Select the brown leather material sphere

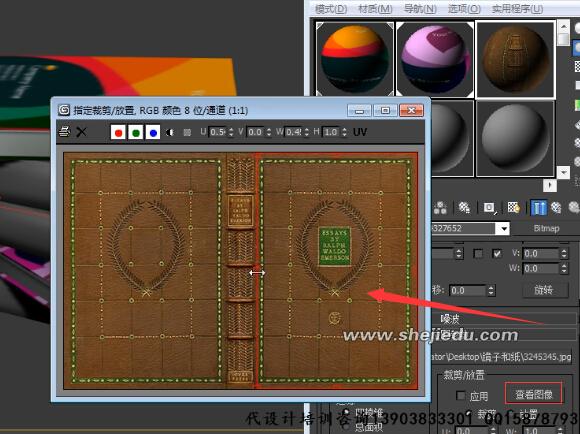[515, 59]
